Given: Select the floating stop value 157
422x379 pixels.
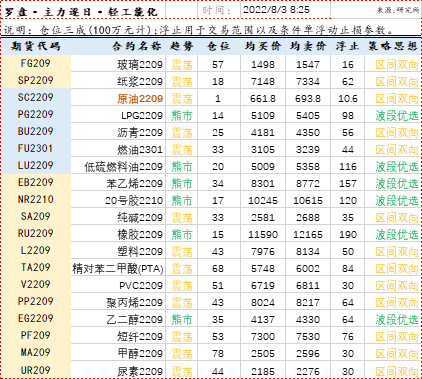Looking at the screenshot, I should tap(348, 183).
